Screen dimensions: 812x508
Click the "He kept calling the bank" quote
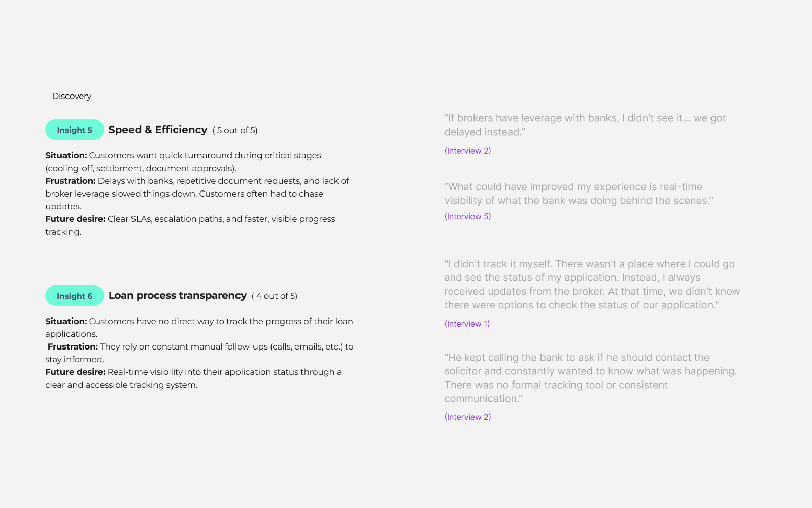590,378
